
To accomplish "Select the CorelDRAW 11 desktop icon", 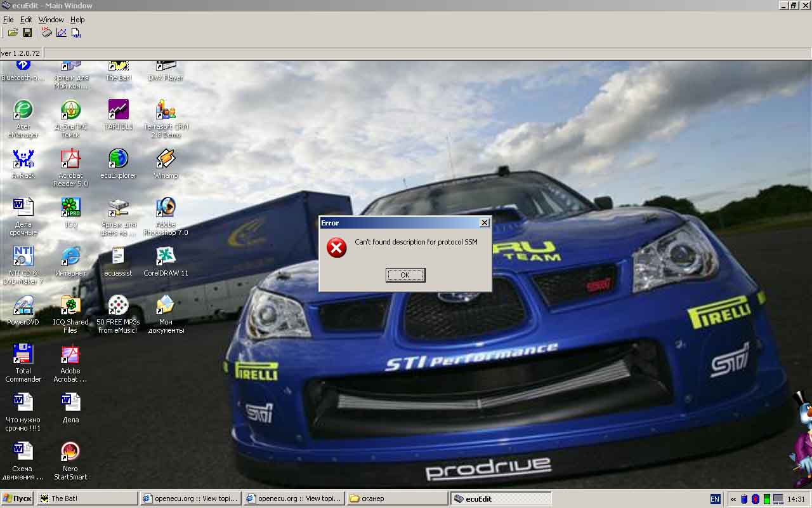I will coord(166,262).
